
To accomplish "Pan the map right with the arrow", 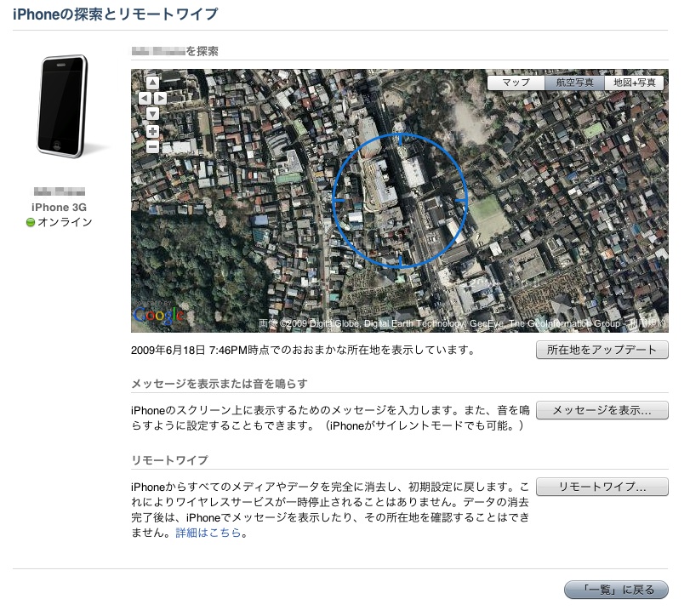I will tap(160, 99).
